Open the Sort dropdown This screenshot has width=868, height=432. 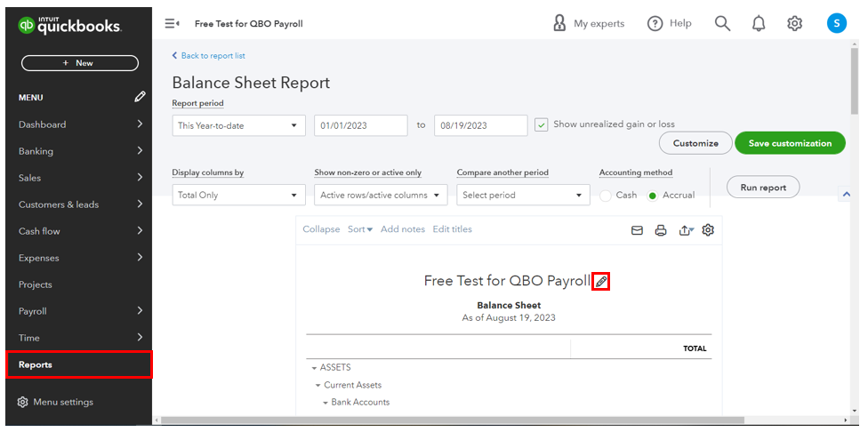pos(360,229)
